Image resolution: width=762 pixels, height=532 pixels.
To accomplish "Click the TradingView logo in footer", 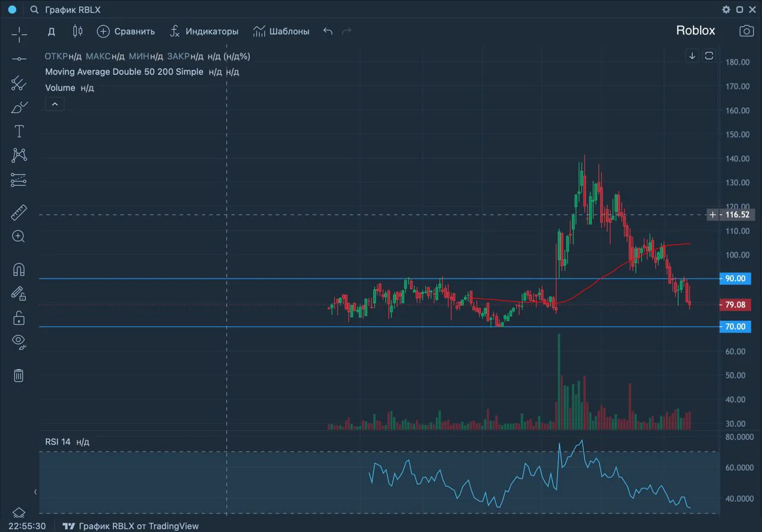I will pos(69,526).
